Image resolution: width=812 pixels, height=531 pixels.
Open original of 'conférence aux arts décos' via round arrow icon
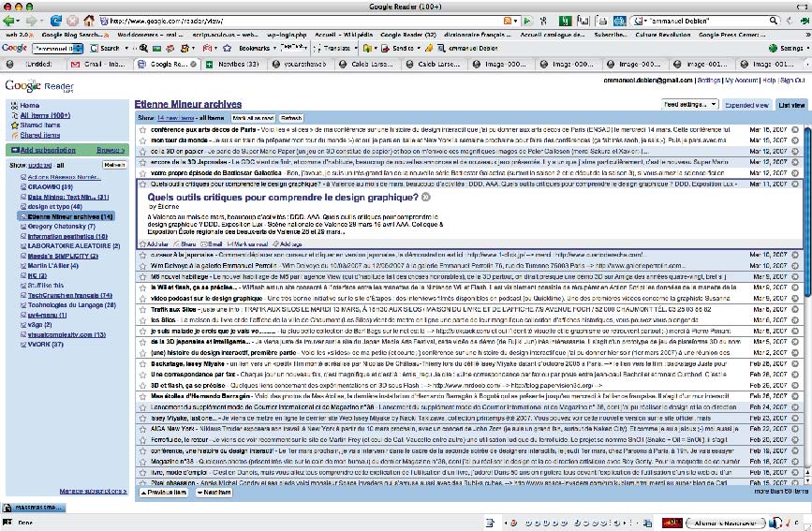click(795, 129)
